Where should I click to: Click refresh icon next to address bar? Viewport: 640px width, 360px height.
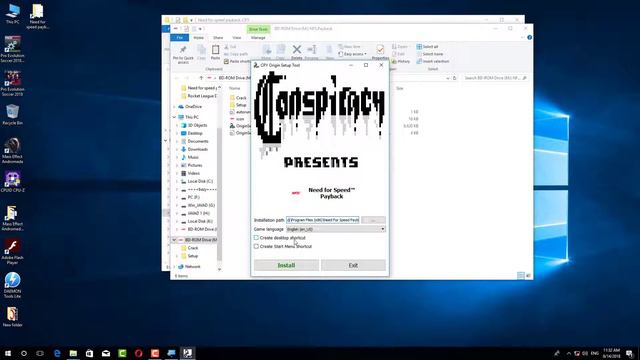tap(454, 78)
